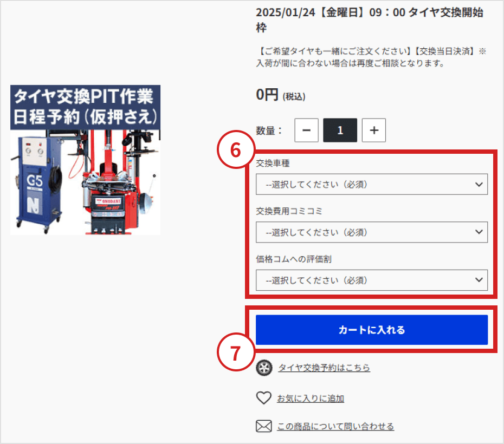Click the heart favorite icon
Viewport: 504px width, 444px height.
(x=264, y=398)
